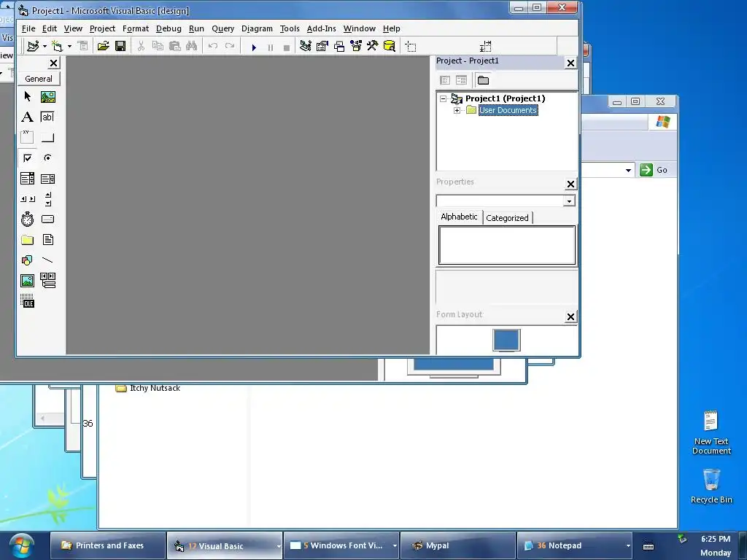This screenshot has width=747, height=560.
Task: Open address dropdown beside Go button
Action: point(628,170)
